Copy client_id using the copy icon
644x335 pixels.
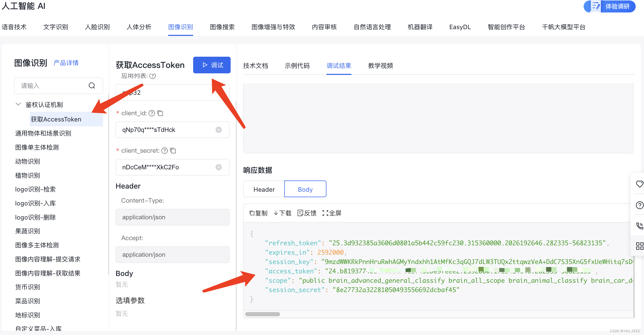click(x=160, y=113)
